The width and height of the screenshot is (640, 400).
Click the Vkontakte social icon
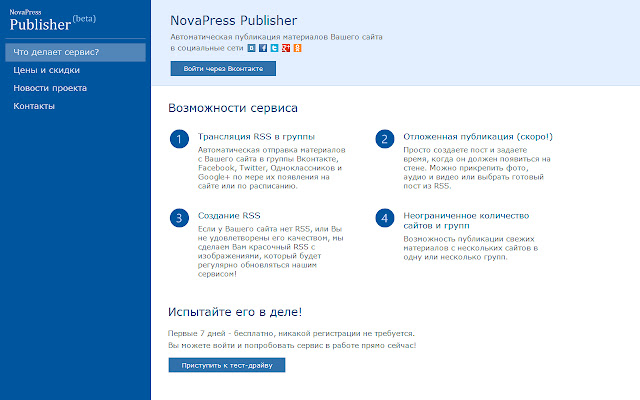click(251, 48)
